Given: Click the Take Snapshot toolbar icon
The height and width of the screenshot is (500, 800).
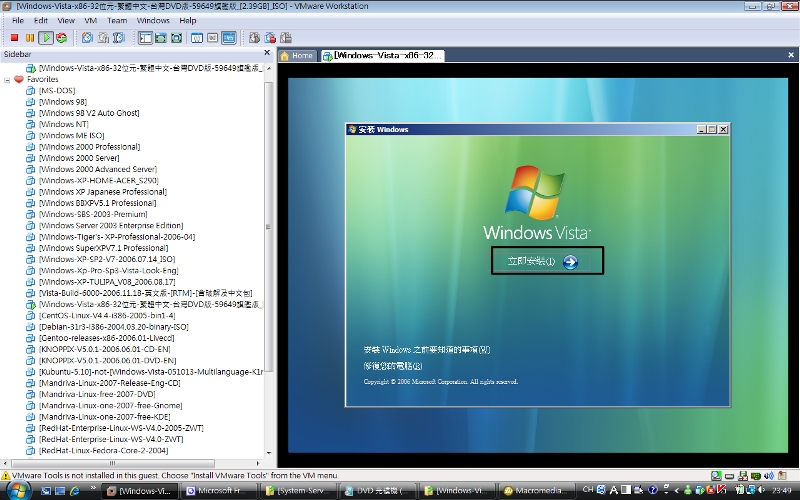Looking at the screenshot, I should pyautogui.click(x=88, y=38).
